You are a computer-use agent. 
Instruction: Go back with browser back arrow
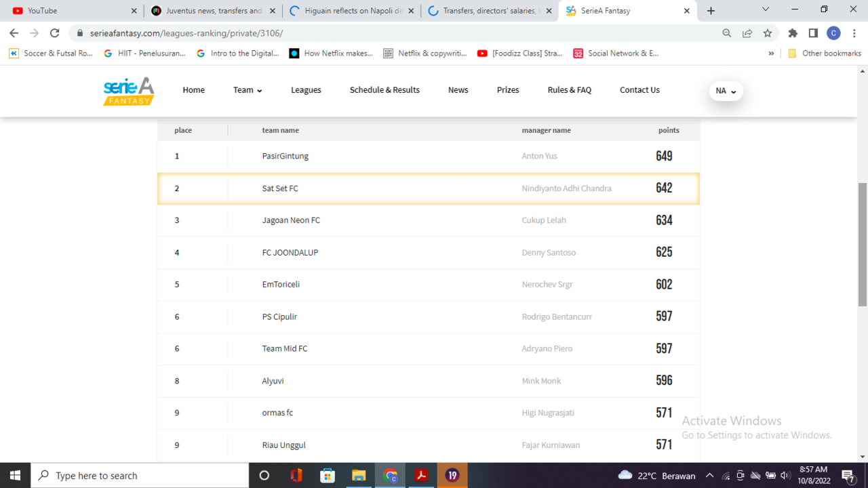click(14, 33)
